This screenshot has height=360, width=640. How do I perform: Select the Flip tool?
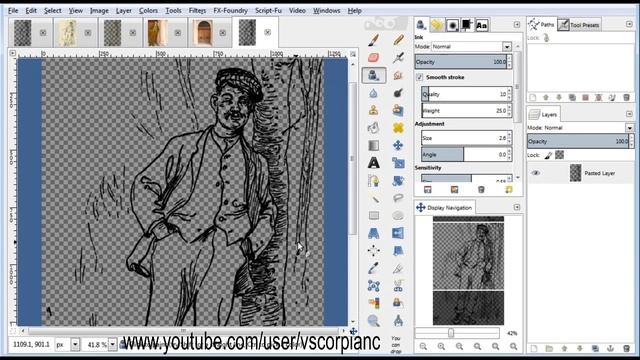(398, 233)
